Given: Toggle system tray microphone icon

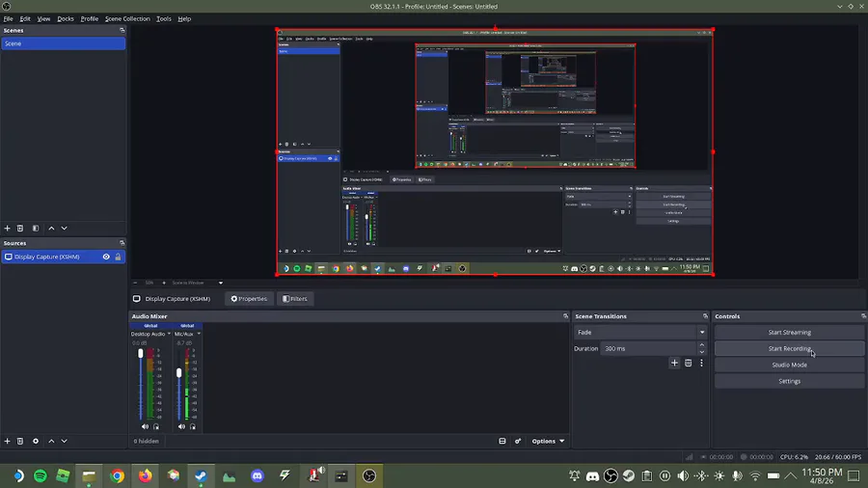Looking at the screenshot, I should tap(738, 475).
